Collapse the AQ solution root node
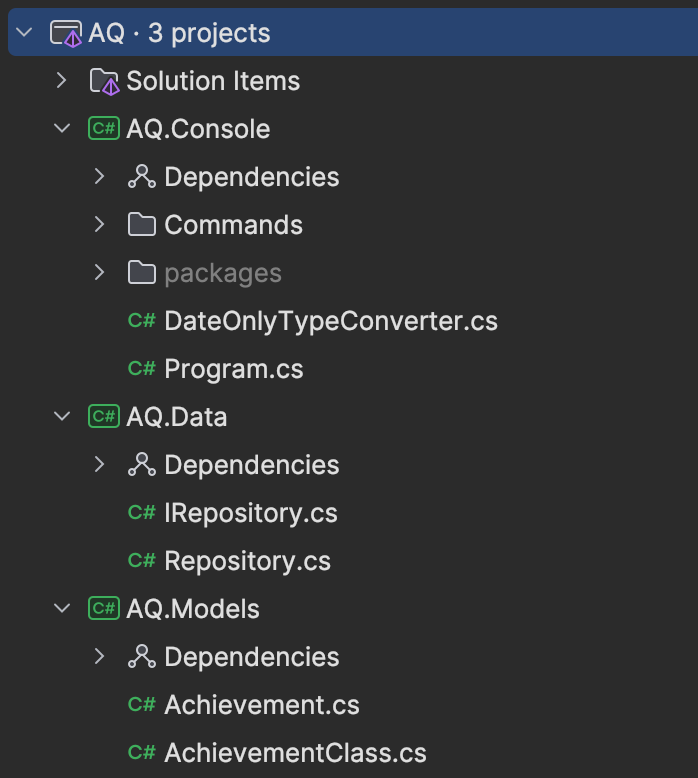Viewport: 698px width, 778px height. [24, 33]
